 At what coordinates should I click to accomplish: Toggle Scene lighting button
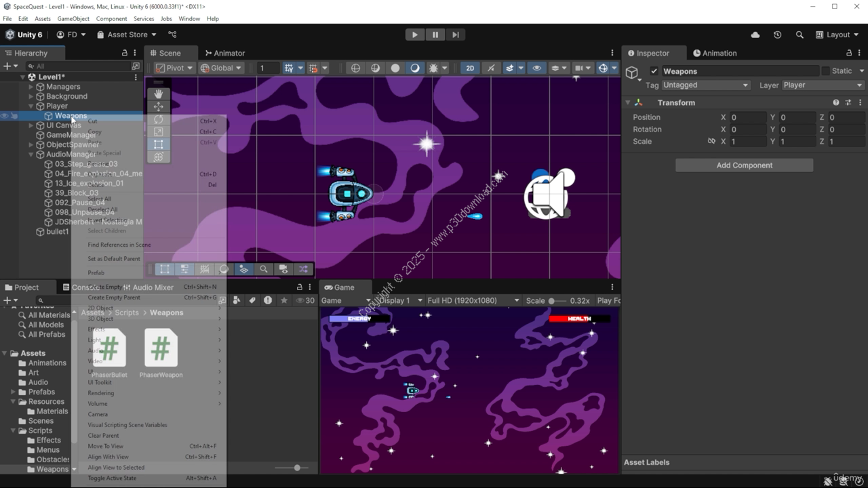pos(491,68)
